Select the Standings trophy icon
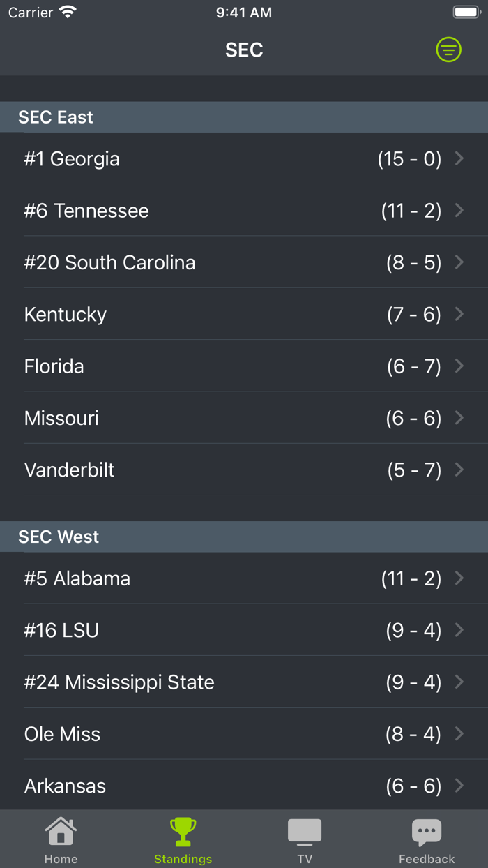This screenshot has height=868, width=488. click(x=183, y=831)
